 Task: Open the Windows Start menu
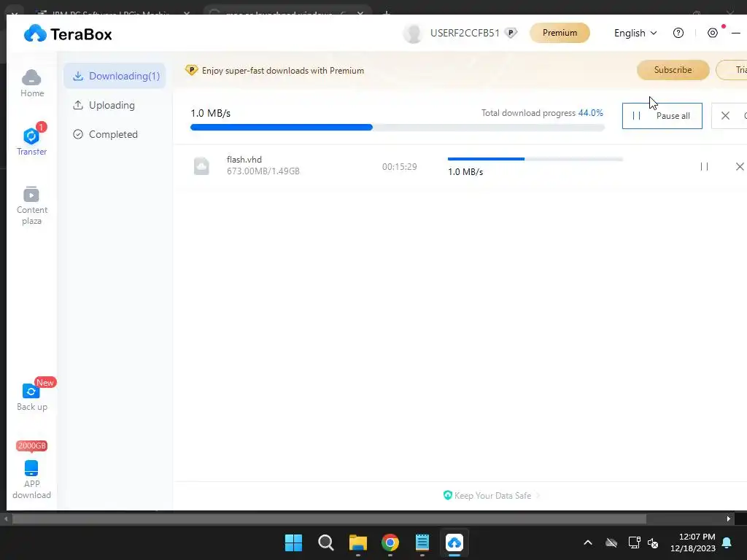(293, 542)
